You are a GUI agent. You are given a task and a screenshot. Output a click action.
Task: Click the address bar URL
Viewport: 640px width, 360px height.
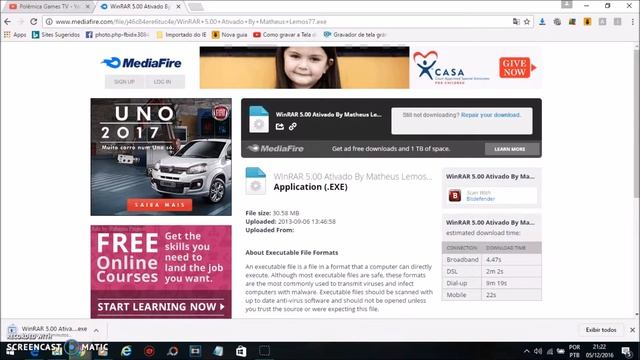point(191,22)
